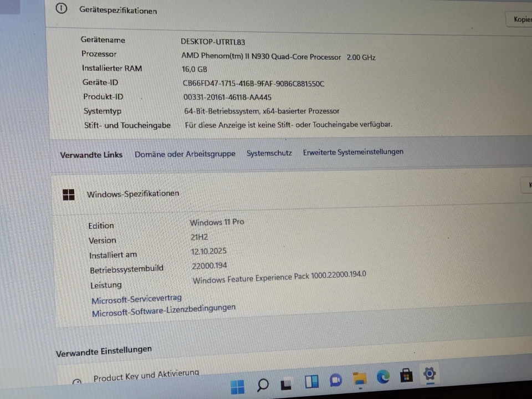Open the Microsoft-Software-Lizenzbedingungen link

tap(163, 308)
